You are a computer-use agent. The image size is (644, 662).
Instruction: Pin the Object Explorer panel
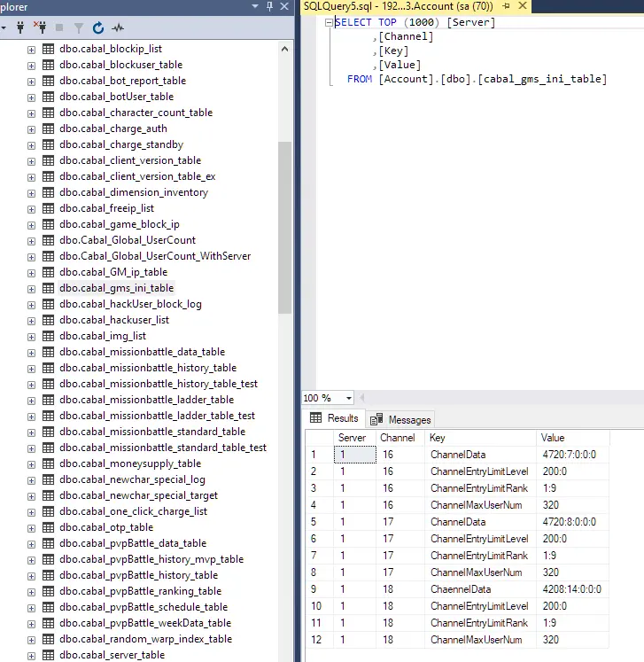click(x=269, y=6)
